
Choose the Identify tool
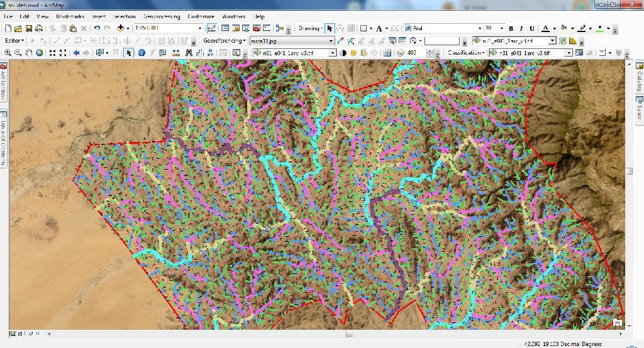pyautogui.click(x=142, y=53)
